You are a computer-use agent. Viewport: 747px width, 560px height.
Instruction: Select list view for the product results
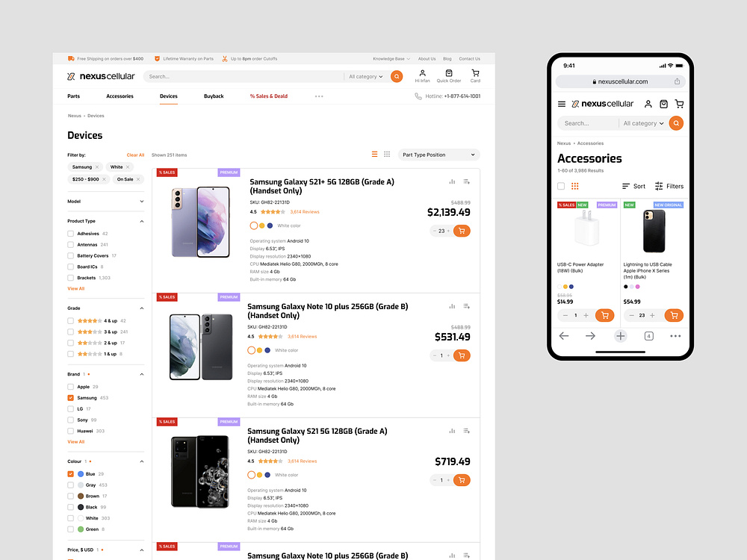[373, 154]
